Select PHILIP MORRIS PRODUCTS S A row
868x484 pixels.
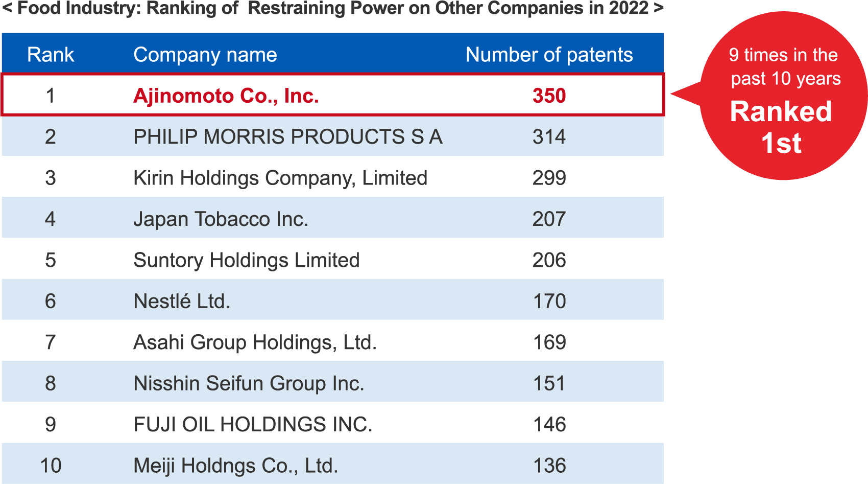coord(333,136)
